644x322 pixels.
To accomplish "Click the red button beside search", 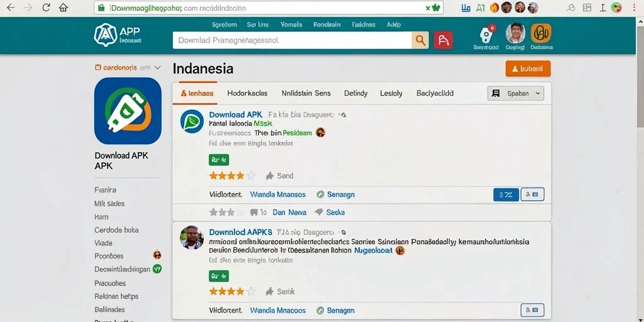I will click(x=443, y=40).
